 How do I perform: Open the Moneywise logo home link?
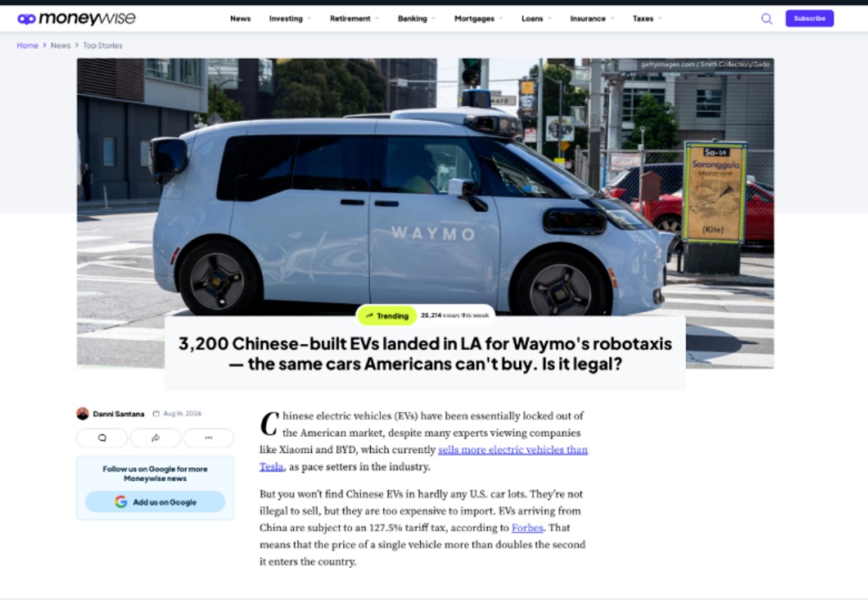point(77,19)
